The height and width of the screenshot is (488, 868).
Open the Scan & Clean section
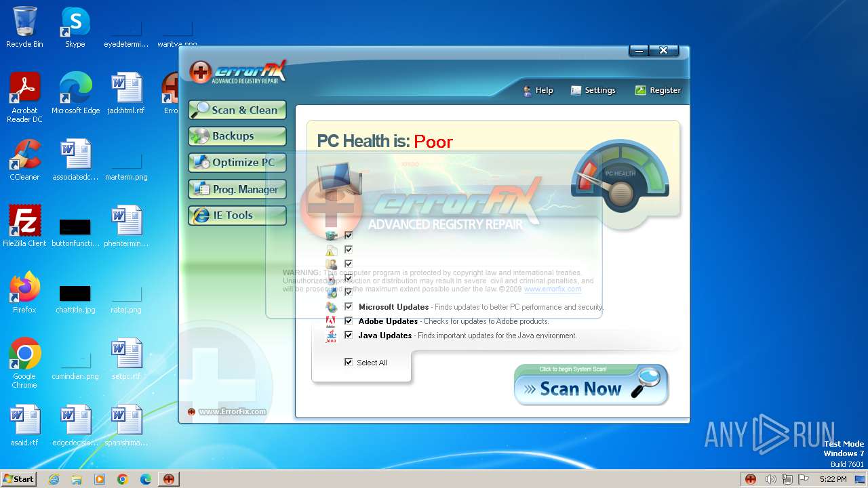[237, 110]
